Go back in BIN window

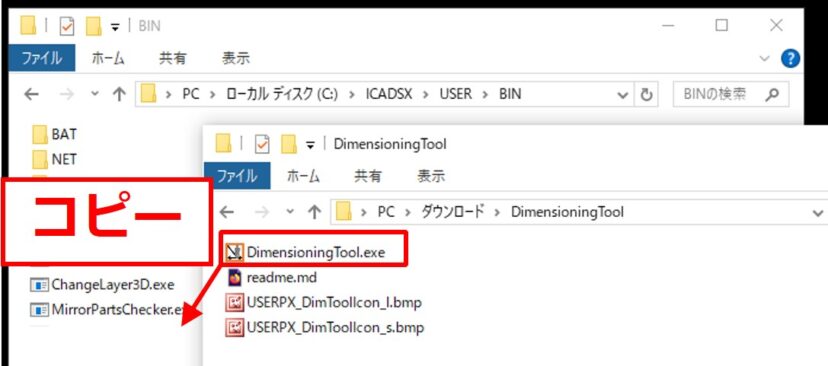point(32,95)
